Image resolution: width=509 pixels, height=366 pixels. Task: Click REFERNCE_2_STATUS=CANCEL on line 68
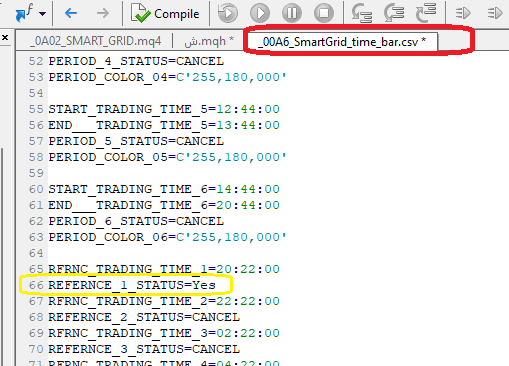pos(144,317)
